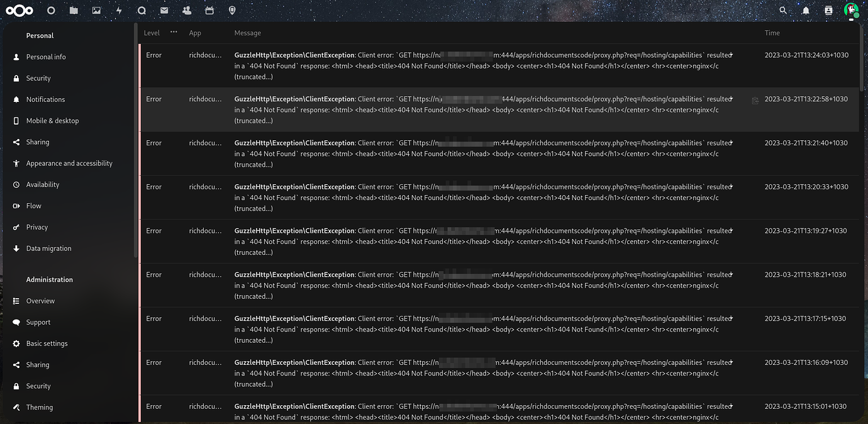Open the Activity app lightning icon
Screen dimensions: 868x424
point(118,10)
